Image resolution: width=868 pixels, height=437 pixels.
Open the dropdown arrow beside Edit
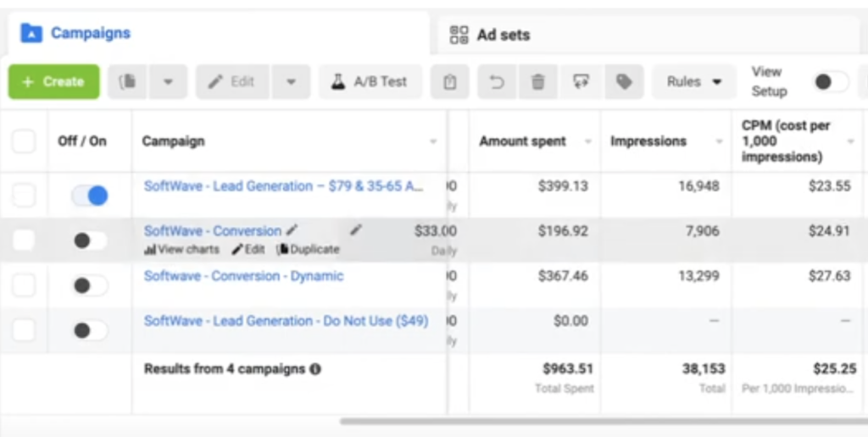pyautogui.click(x=291, y=82)
